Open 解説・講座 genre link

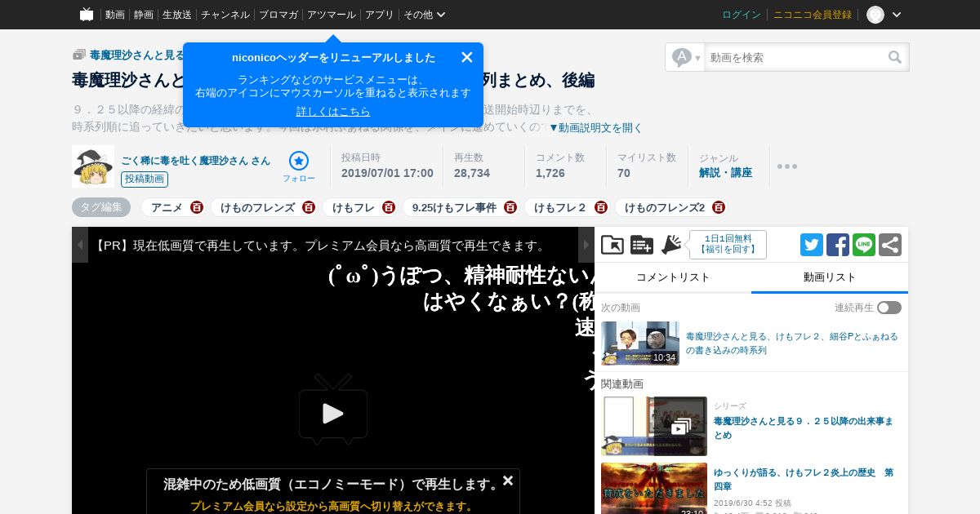click(x=725, y=173)
